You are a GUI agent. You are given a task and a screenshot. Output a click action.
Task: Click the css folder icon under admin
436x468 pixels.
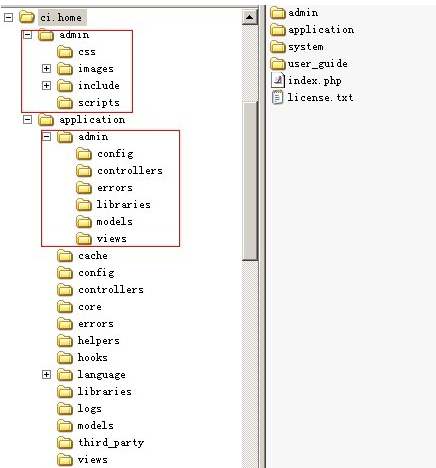click(x=65, y=52)
